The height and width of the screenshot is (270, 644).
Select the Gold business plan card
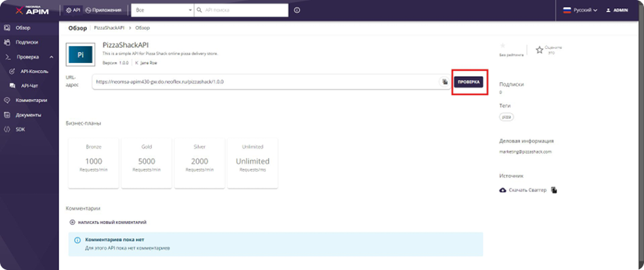pos(147,163)
